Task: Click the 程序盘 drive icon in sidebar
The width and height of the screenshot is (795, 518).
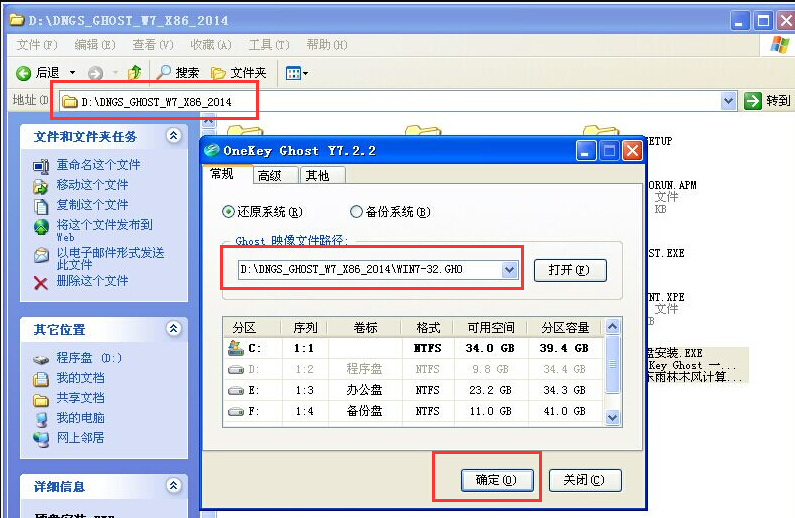Action: (x=41, y=359)
